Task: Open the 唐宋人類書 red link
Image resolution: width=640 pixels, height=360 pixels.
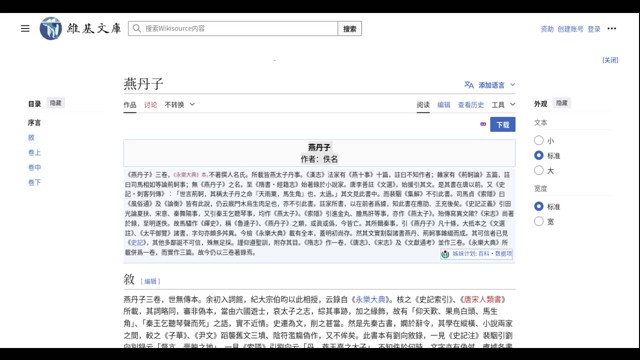Action: click(483, 300)
